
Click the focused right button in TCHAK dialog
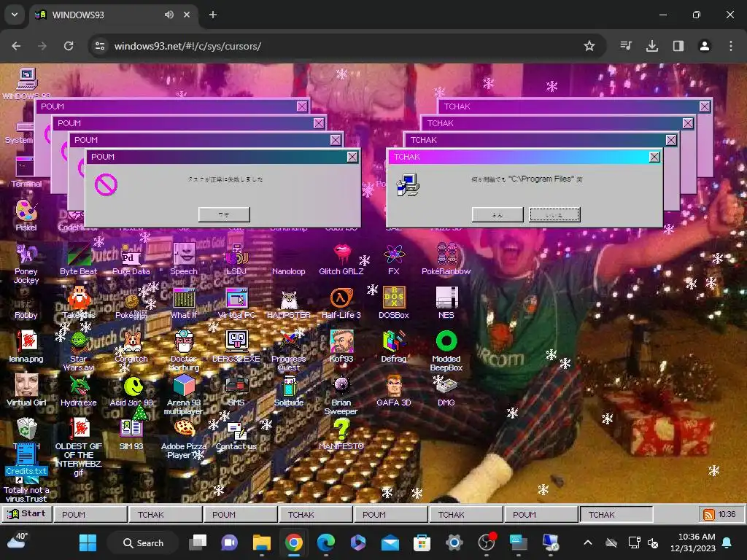coord(554,214)
